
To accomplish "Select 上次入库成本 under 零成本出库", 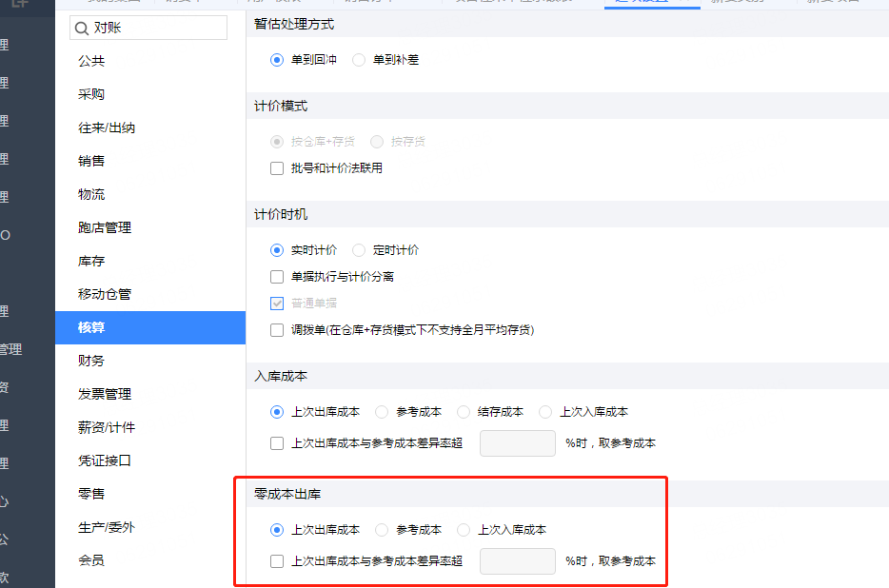I will click(x=464, y=530).
